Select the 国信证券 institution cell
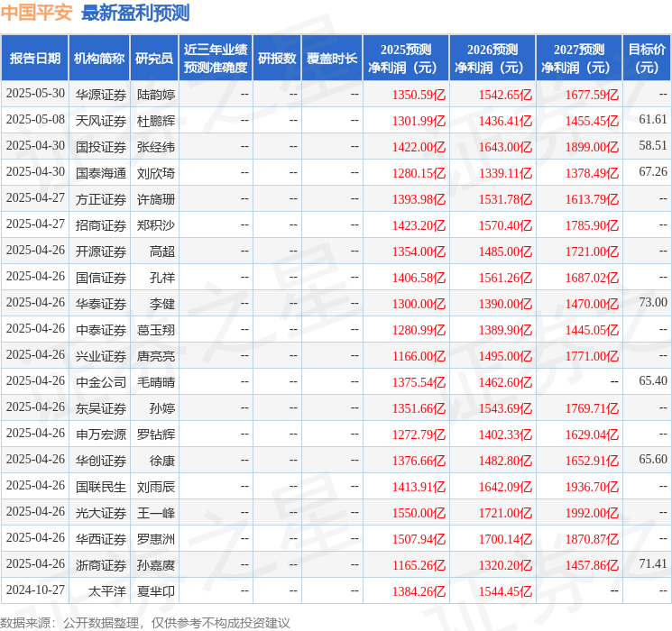The width and height of the screenshot is (672, 631). (x=101, y=278)
